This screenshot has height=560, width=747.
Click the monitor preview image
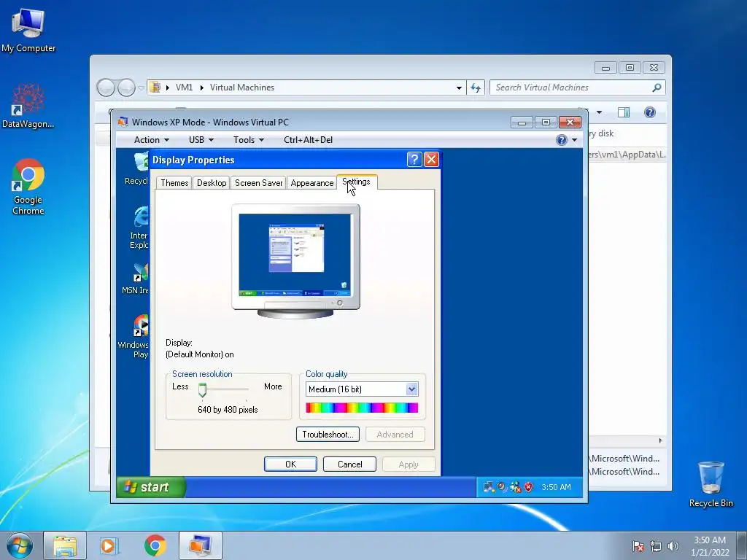pos(296,262)
